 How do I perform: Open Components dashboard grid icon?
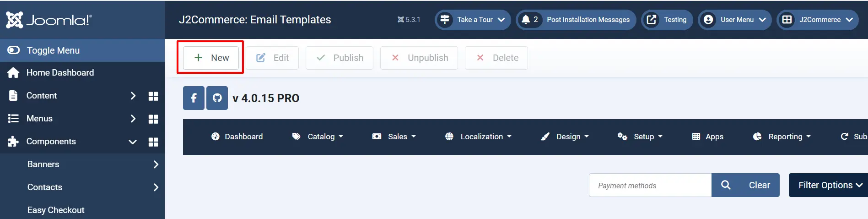coord(153,142)
